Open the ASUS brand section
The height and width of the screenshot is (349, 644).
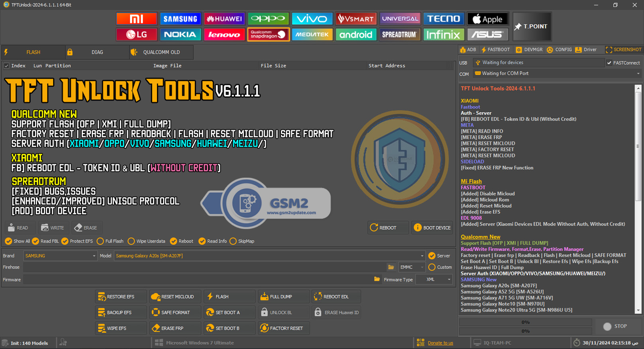(x=488, y=35)
